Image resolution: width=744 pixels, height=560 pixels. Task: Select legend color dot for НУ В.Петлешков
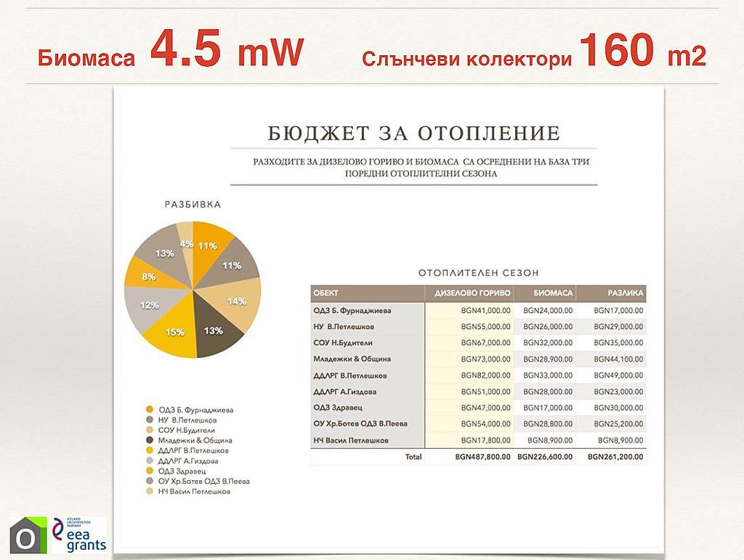click(150, 420)
